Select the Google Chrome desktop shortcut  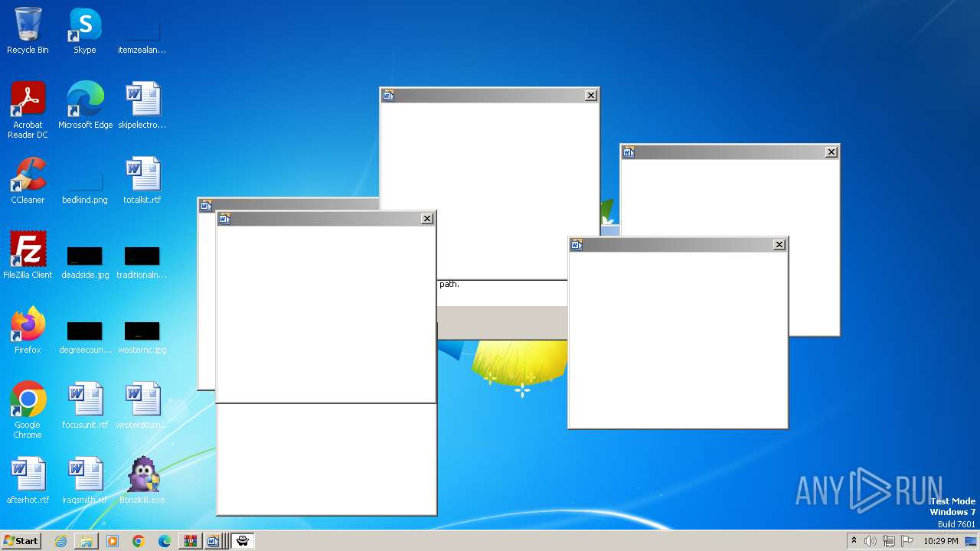coord(28,410)
